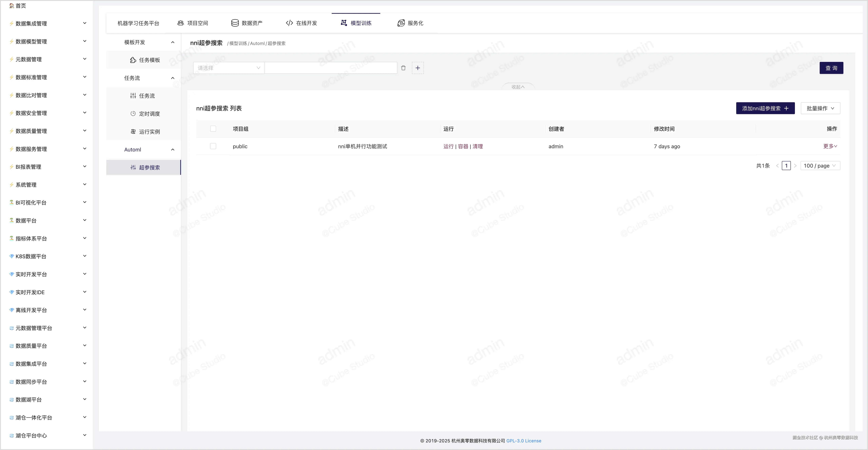868x450 pixels.
Task: Click the trash icon beside filter input
Action: click(x=403, y=68)
